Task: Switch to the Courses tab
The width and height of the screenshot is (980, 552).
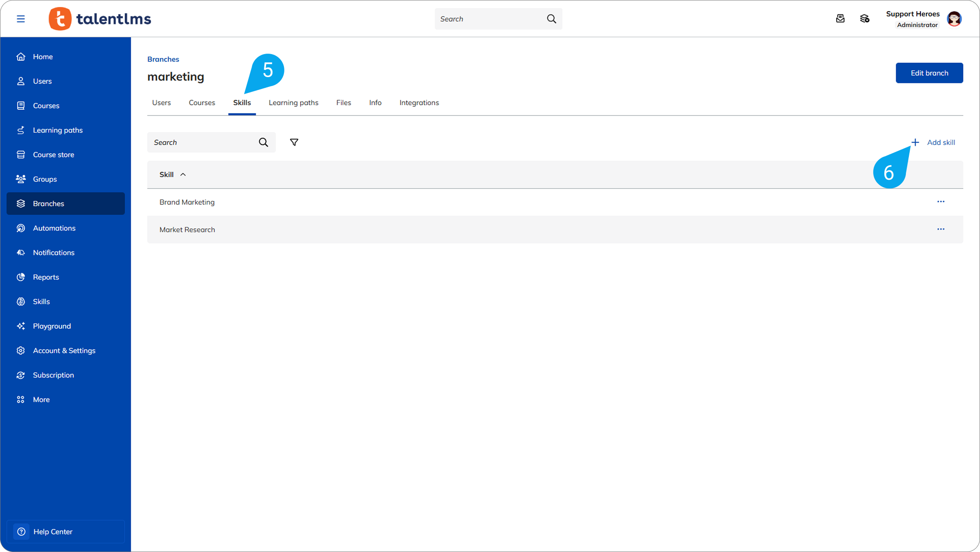Action: click(x=202, y=103)
